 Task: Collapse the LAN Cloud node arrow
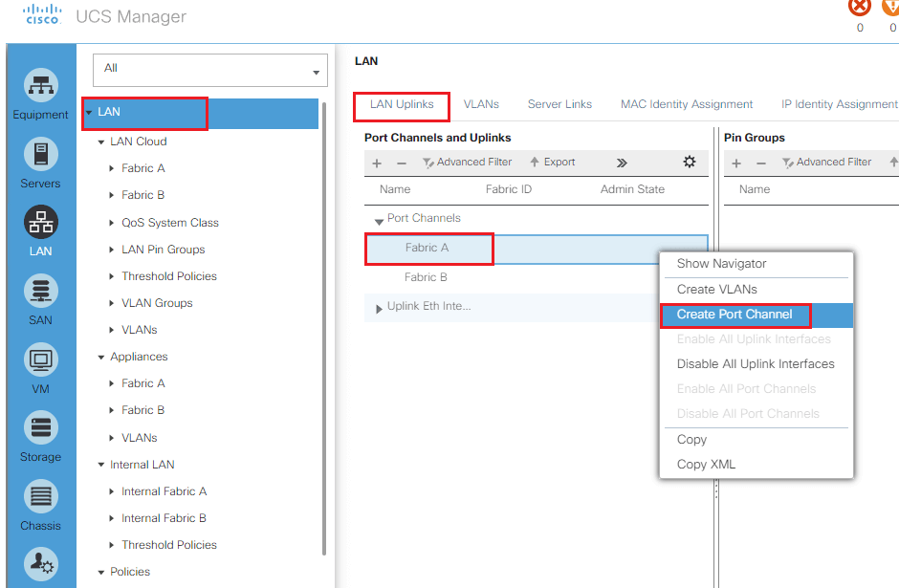pos(101,142)
